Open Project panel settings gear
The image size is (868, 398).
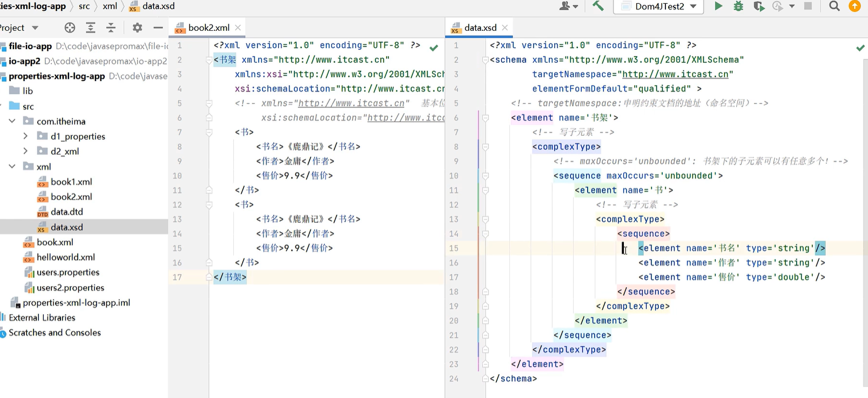point(137,28)
